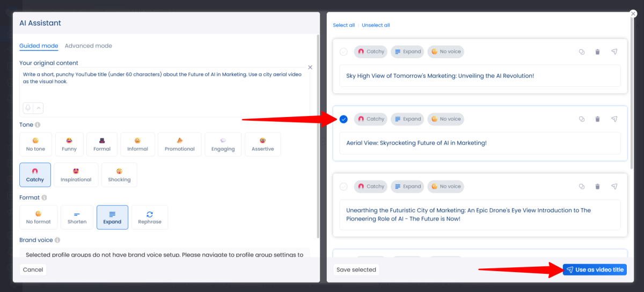Send the 'Unearthing the Futuristic City' suggestion
Screen dimensions: 644x292
[614, 187]
